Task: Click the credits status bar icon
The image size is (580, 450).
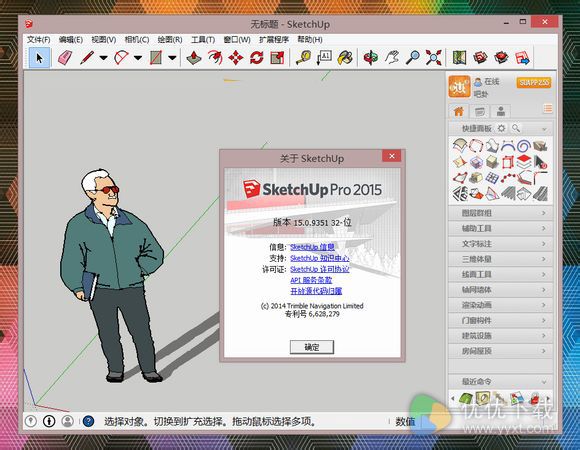Action: click(x=49, y=421)
